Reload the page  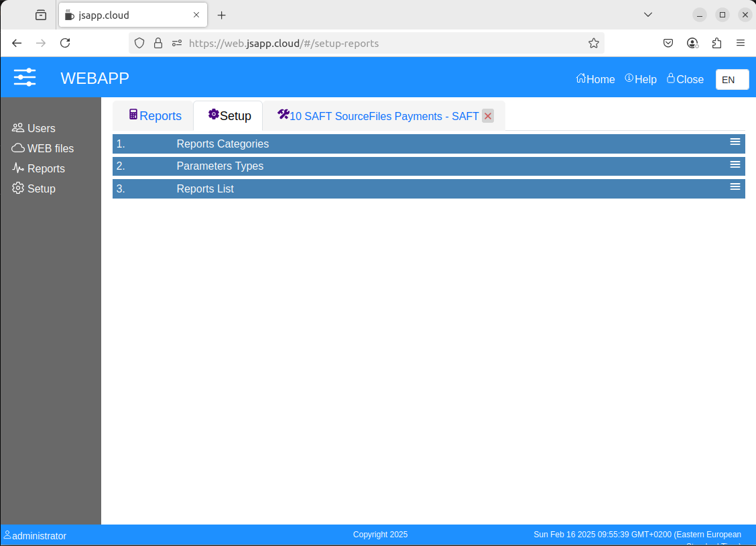tap(65, 44)
